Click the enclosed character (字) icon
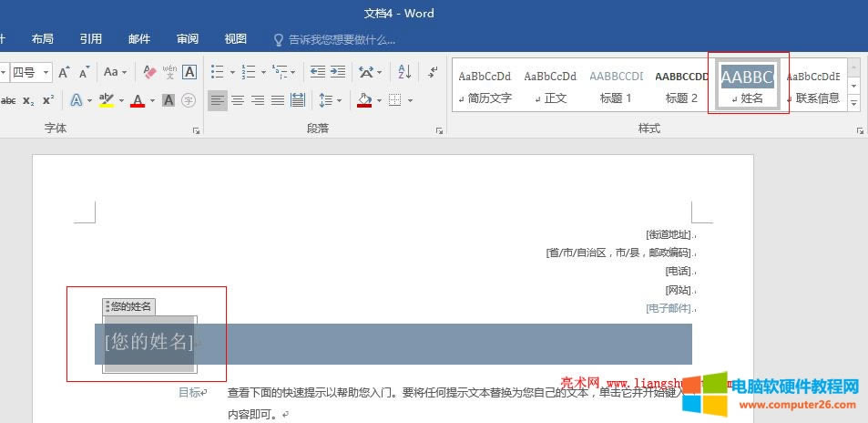 [189, 100]
